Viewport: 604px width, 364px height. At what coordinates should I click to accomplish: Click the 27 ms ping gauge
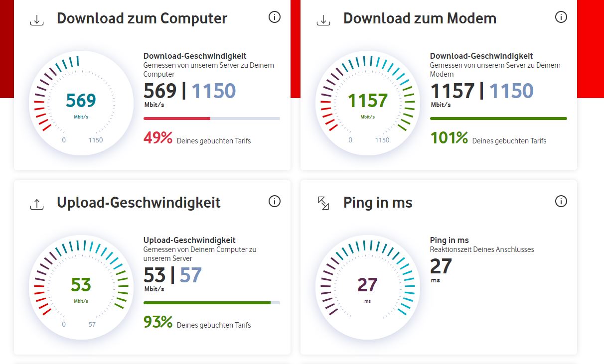pyautogui.click(x=367, y=286)
